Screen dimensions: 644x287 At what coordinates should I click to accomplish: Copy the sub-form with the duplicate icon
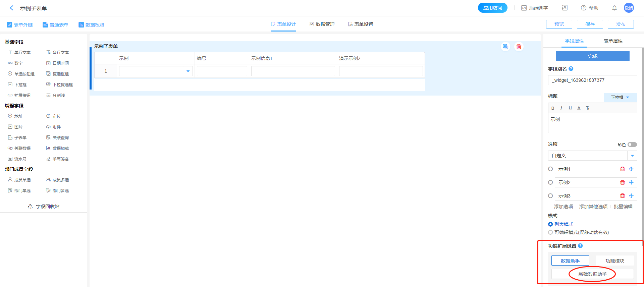point(505,47)
